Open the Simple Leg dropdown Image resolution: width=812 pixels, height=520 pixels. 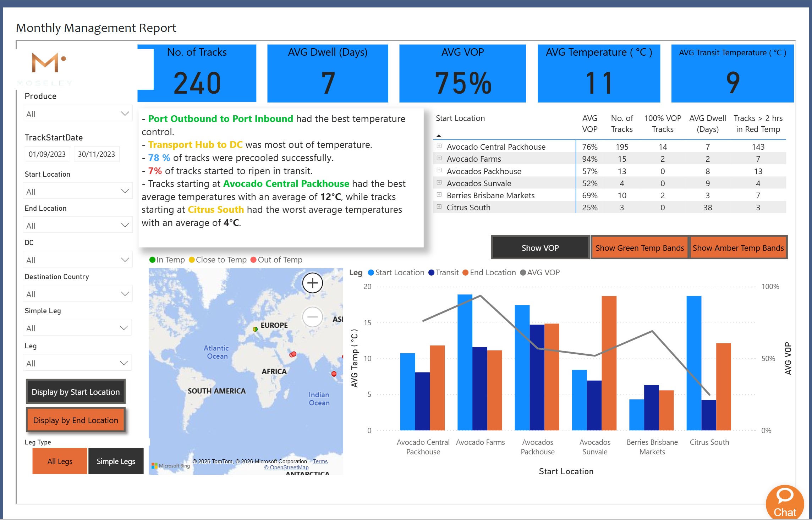point(77,328)
